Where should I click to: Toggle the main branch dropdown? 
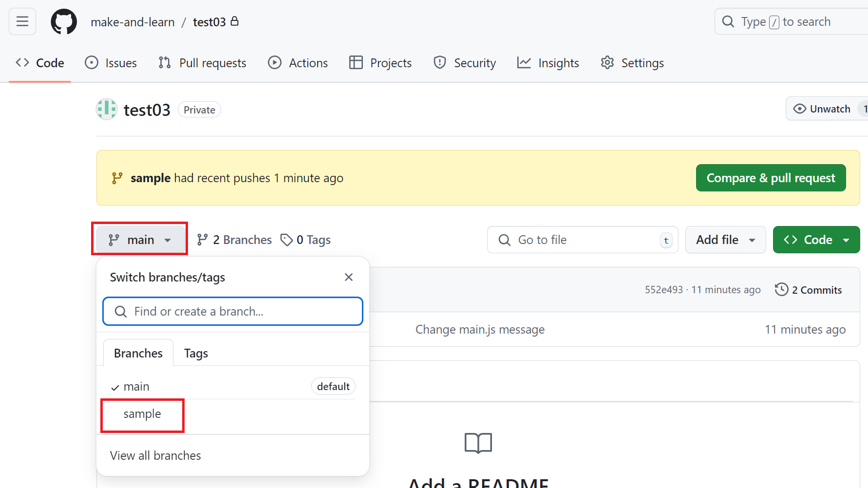click(140, 240)
